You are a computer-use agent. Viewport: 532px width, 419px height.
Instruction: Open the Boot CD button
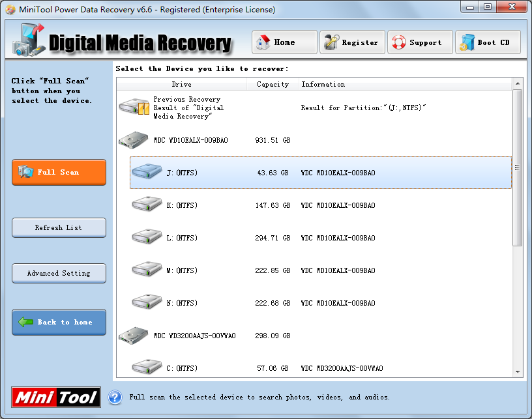coord(488,42)
